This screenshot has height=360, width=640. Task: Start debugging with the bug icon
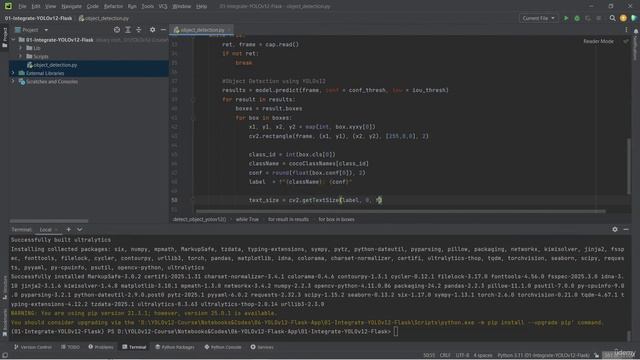[x=577, y=18]
